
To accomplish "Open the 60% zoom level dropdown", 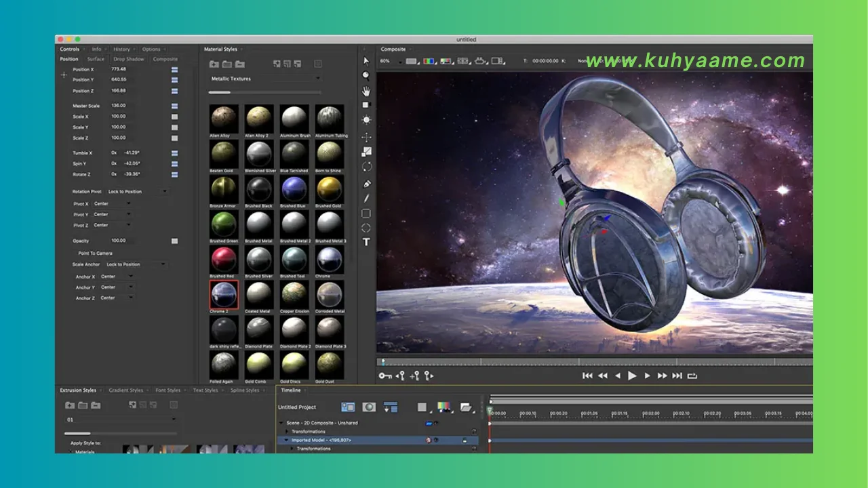I will 389,61.
